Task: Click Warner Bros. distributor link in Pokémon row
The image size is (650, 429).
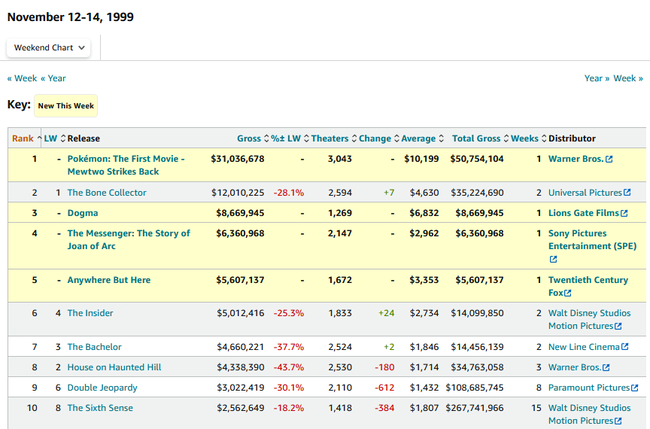Action: click(x=576, y=159)
